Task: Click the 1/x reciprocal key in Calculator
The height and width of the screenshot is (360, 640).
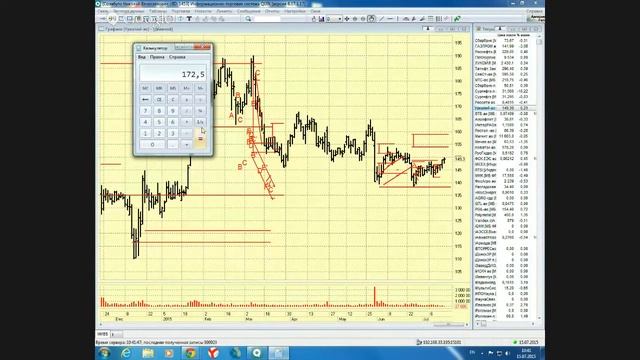Action: point(200,122)
